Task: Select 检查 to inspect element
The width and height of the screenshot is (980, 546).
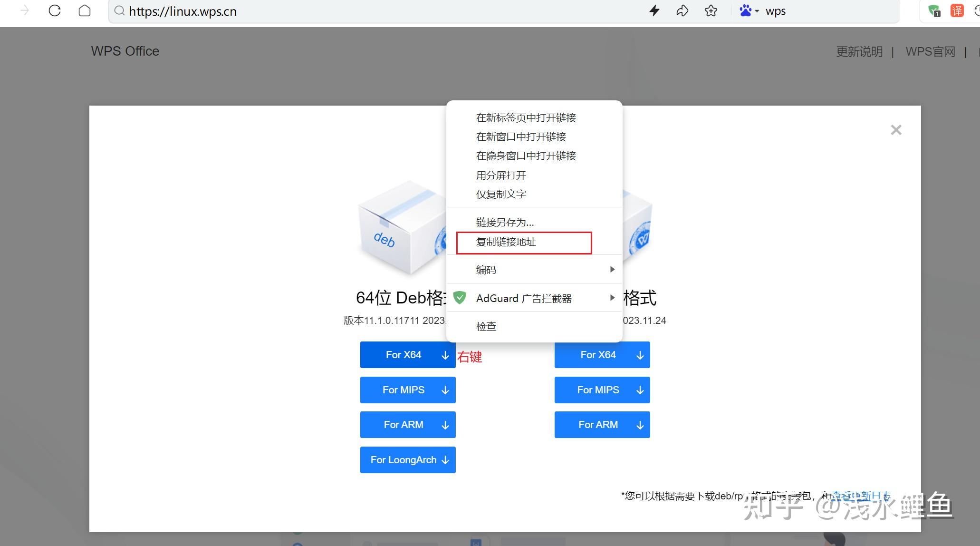Action: (x=486, y=326)
